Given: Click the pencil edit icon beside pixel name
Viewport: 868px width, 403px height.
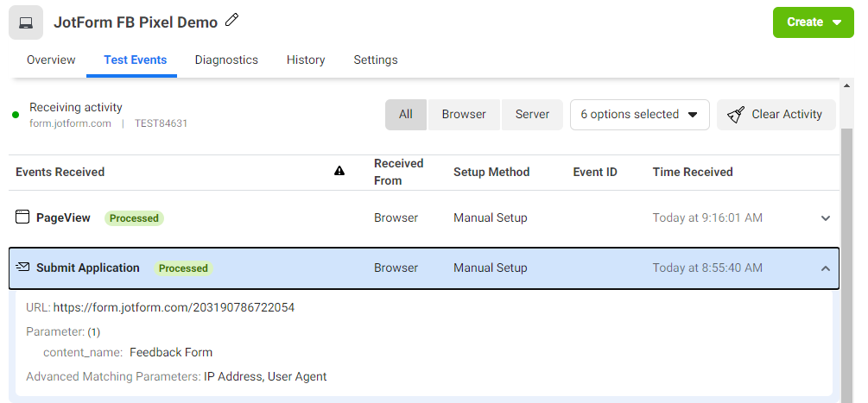Looking at the screenshot, I should coord(231,20).
